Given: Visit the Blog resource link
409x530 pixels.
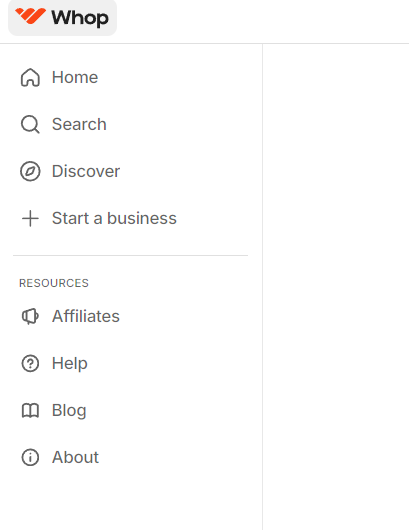Looking at the screenshot, I should coord(69,410).
